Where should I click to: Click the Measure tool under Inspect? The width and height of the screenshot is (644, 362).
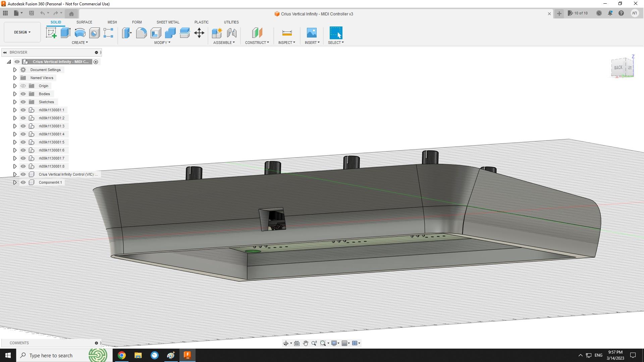[287, 33]
